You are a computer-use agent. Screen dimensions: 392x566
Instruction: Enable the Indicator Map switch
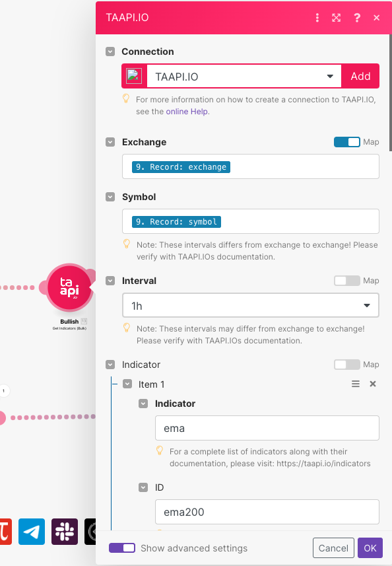347,364
